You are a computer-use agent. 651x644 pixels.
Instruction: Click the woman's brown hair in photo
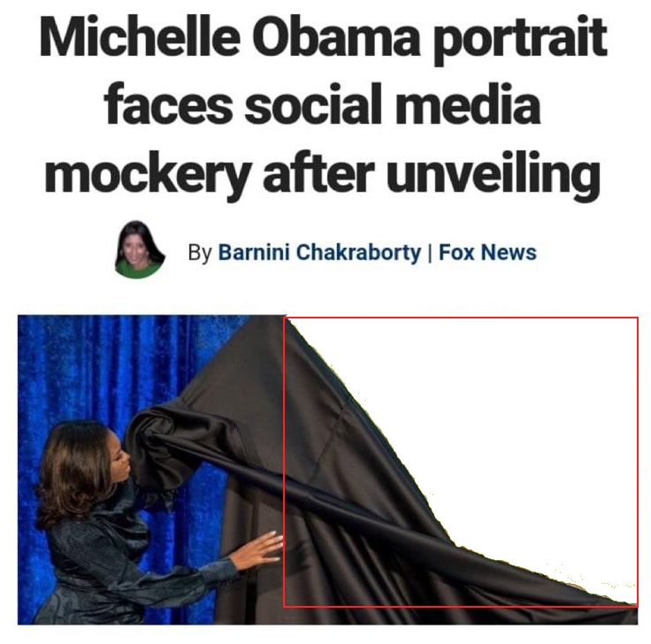click(x=74, y=469)
